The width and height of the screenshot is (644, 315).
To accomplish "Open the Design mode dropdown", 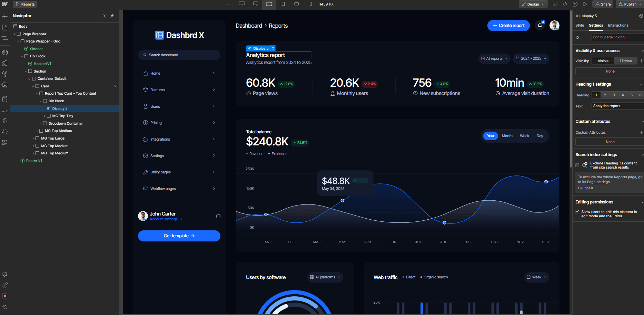I will tap(533, 4).
